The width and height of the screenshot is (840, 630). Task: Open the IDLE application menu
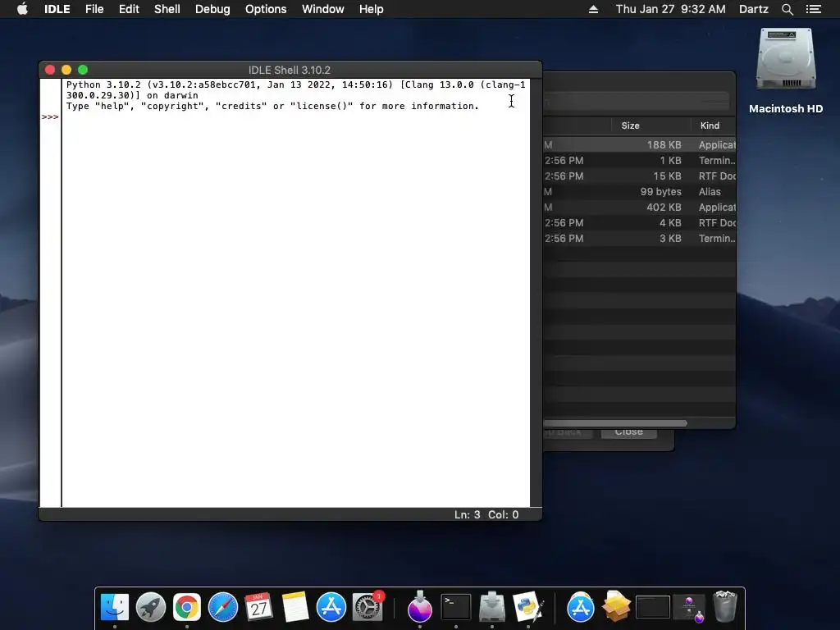[x=57, y=9]
